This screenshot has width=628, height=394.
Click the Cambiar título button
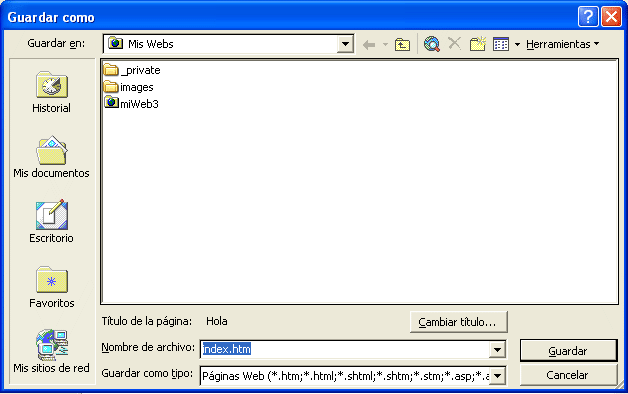(459, 322)
